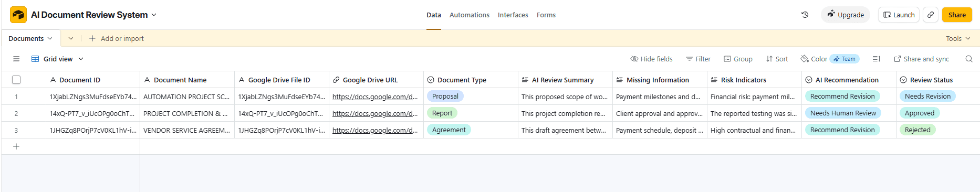Click the AI Review Summary column header
The image size is (980, 192).
(x=566, y=80)
